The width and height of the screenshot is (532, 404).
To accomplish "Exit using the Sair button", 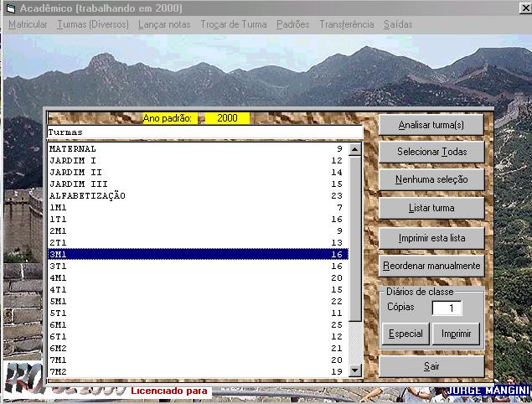I will point(431,366).
